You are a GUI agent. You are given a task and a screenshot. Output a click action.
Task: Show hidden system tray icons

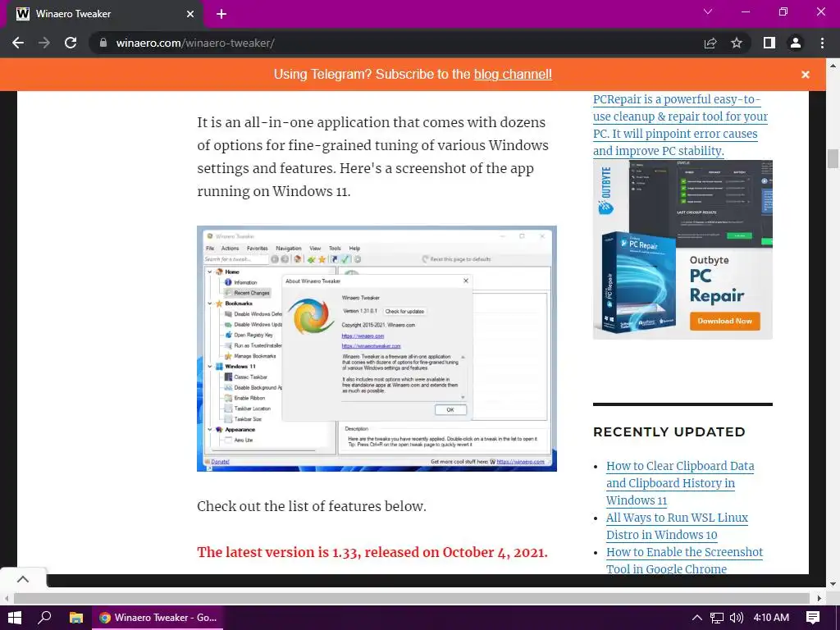coord(696,618)
